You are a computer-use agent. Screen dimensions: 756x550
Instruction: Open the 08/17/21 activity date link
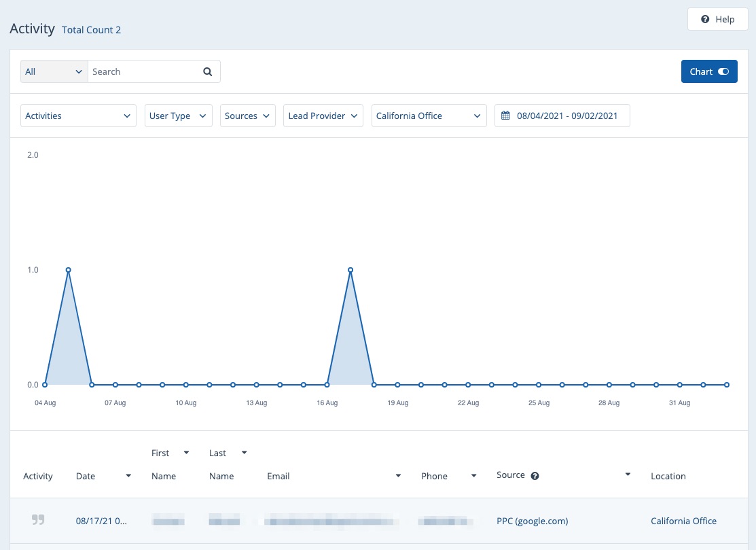point(101,521)
